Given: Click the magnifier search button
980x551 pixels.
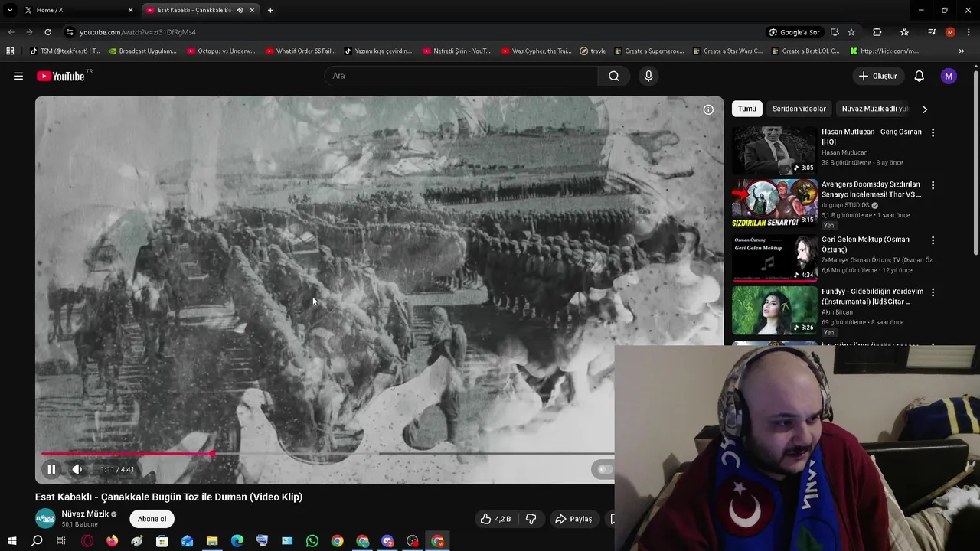Looking at the screenshot, I should click(614, 76).
